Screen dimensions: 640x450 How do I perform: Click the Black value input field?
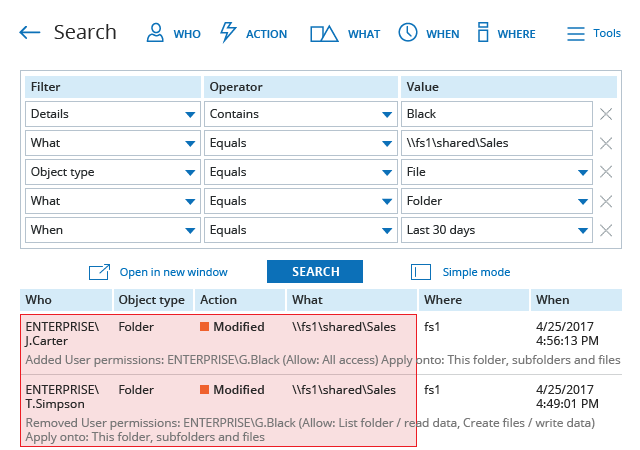tap(497, 114)
